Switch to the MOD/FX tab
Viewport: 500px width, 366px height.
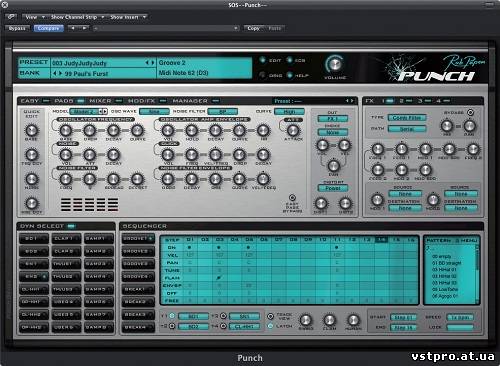(x=146, y=101)
